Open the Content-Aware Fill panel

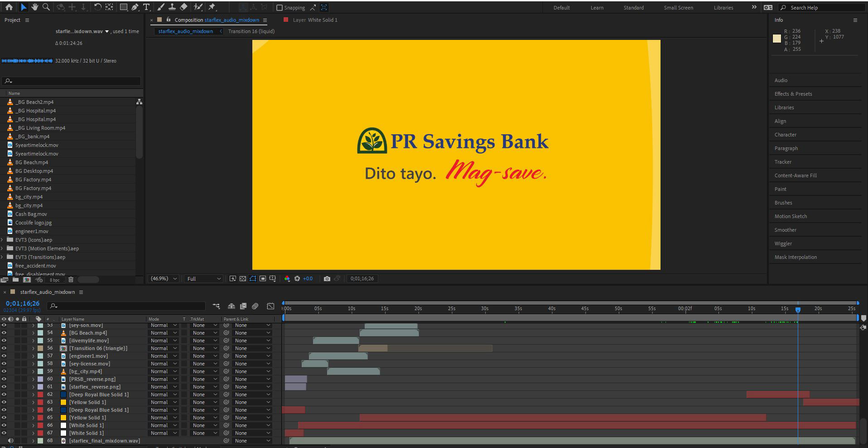click(x=796, y=175)
